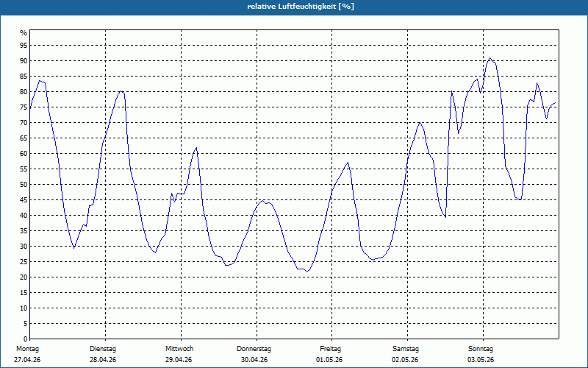Click the y-axis value 30
The width and height of the screenshot is (588, 368).
tap(24, 247)
